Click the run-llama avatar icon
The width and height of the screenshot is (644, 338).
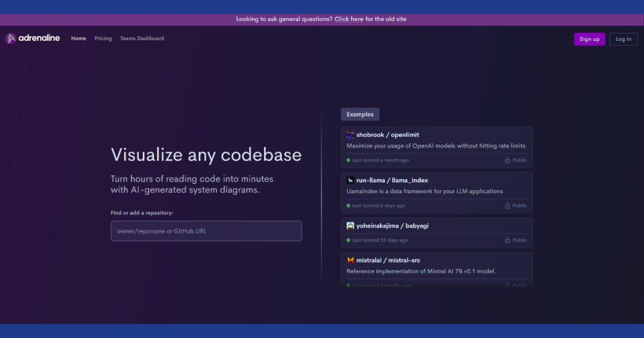pos(350,180)
